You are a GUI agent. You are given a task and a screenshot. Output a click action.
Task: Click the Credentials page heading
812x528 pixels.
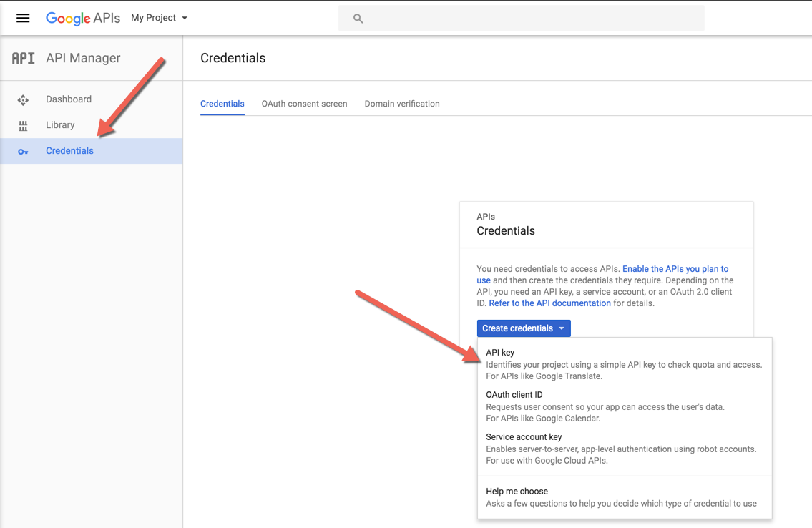(x=233, y=58)
